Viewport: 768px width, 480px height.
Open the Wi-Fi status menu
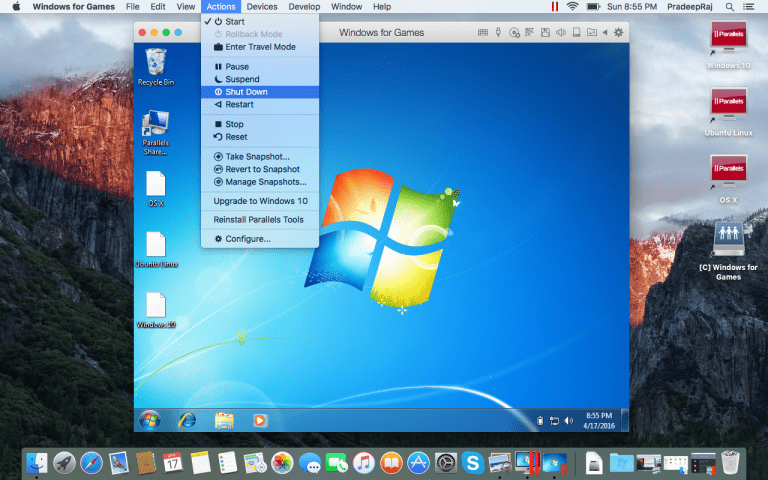[572, 6]
